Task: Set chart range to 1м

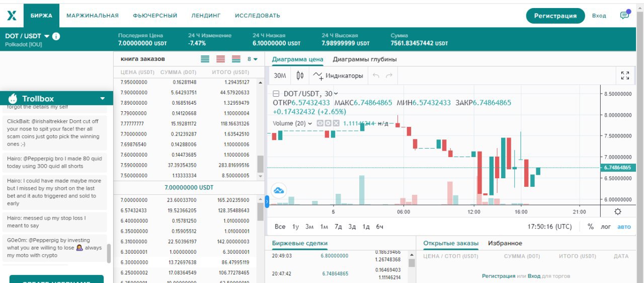Action: pyautogui.click(x=324, y=227)
